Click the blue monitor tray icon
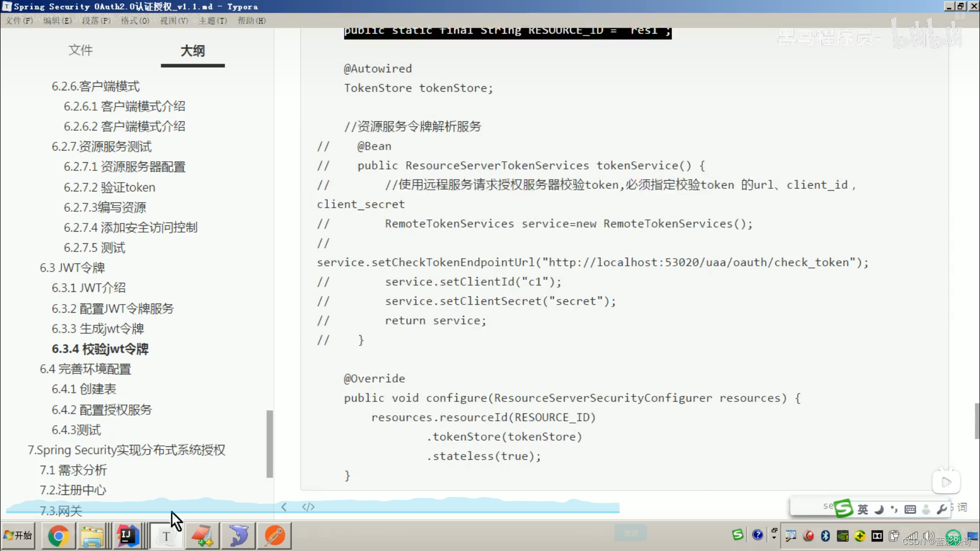Screen dimensions: 980x551 972,536
